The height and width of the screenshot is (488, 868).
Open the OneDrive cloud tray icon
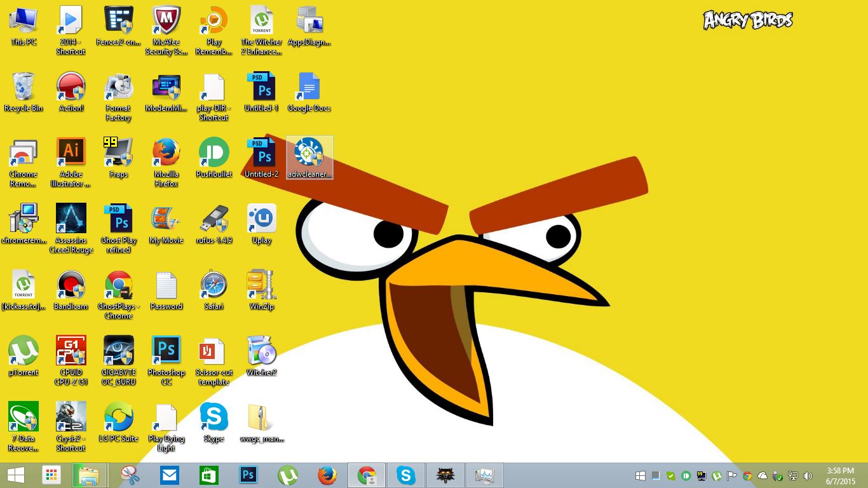762,476
